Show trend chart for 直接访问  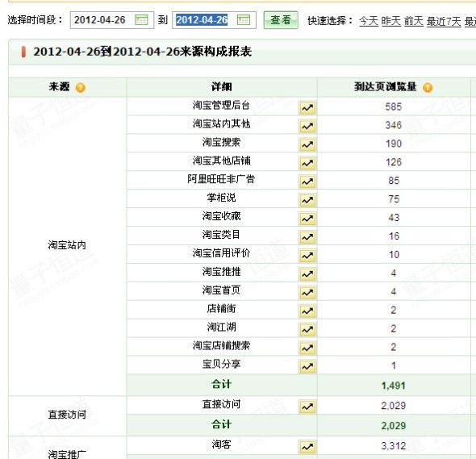[x=307, y=407]
